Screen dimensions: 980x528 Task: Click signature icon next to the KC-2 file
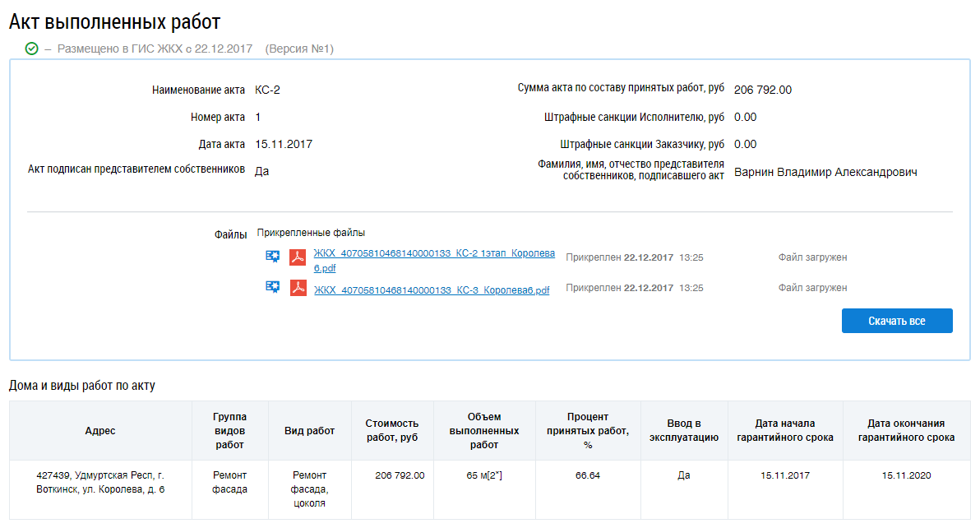pyautogui.click(x=272, y=257)
